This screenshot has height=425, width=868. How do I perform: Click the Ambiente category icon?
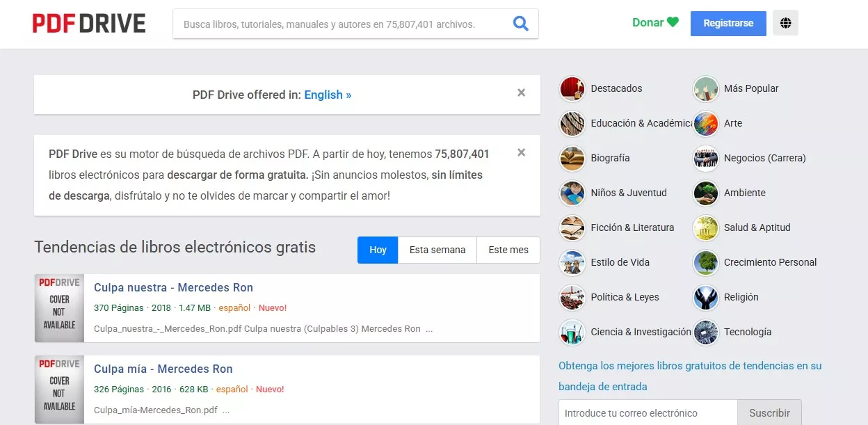coord(706,193)
